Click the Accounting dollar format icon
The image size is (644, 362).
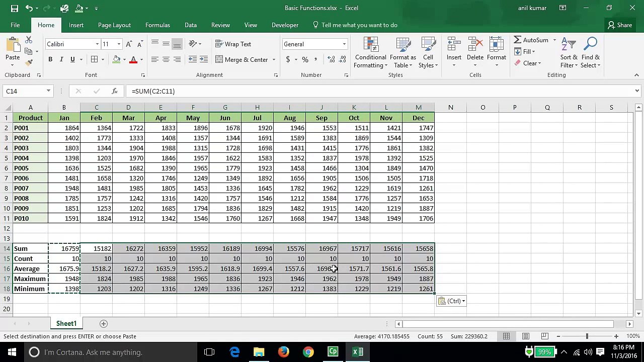[x=288, y=59]
